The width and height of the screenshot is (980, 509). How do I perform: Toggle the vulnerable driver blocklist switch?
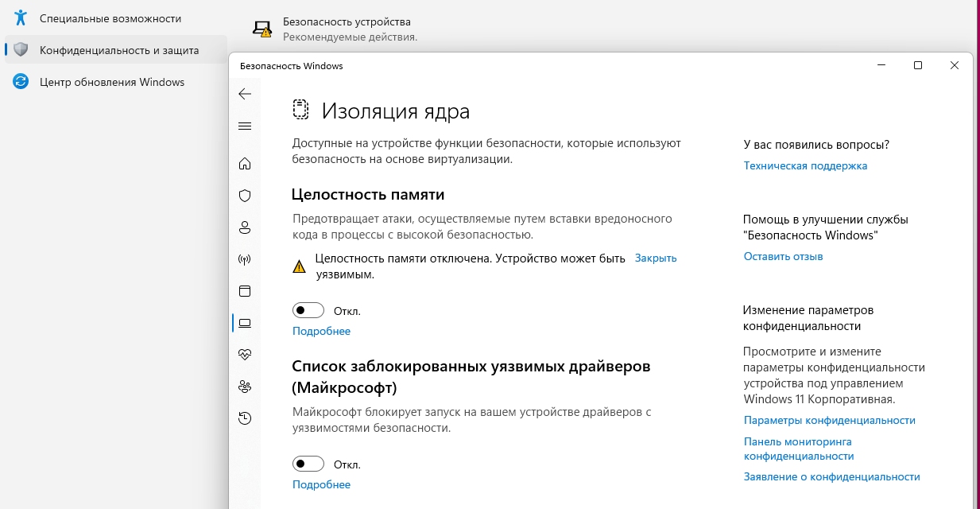(308, 464)
